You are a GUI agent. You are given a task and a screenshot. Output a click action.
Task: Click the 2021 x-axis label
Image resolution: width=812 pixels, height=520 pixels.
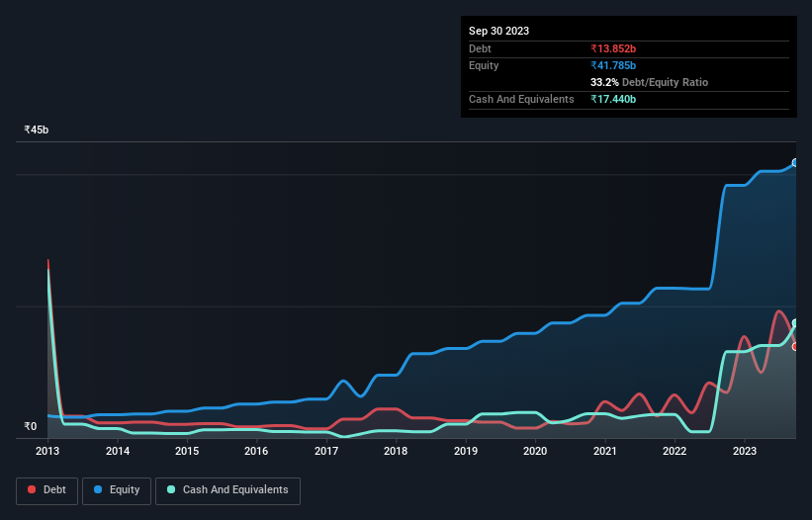coord(605,451)
